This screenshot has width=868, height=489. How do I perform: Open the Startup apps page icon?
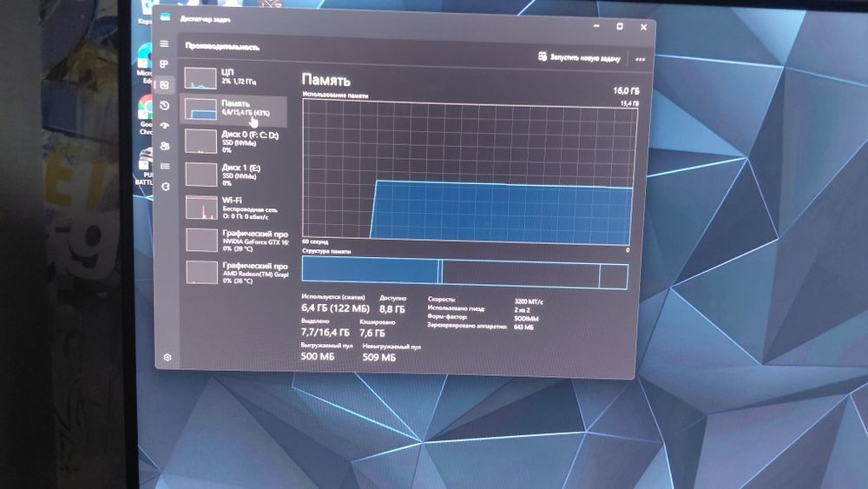coord(165,126)
